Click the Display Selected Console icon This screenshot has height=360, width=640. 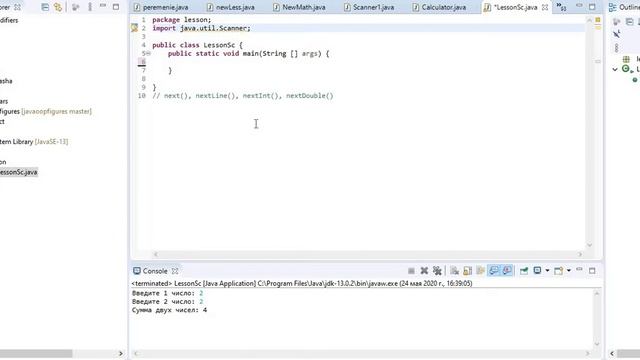[538, 271]
